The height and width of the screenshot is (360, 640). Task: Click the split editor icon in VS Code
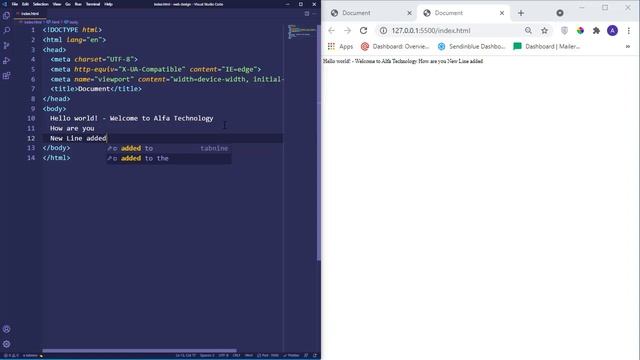(x=307, y=13)
